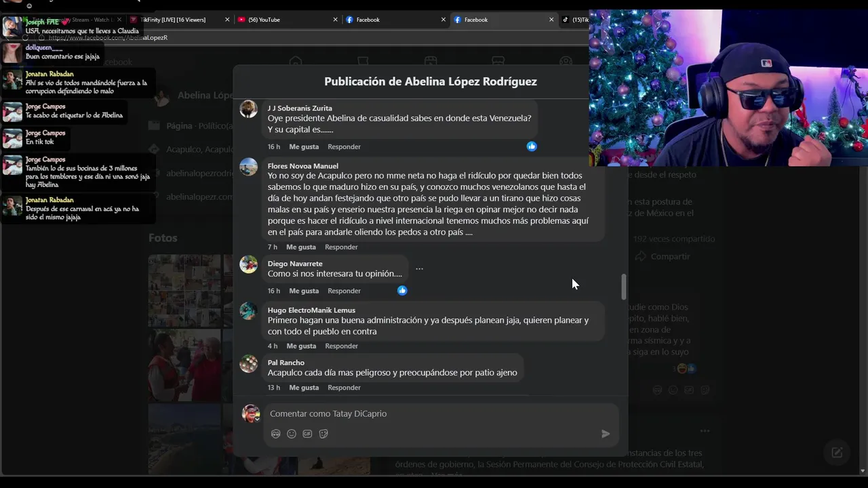This screenshot has height=488, width=868.
Task: Open the top photo thumbnail under Fotos
Action: (x=184, y=291)
